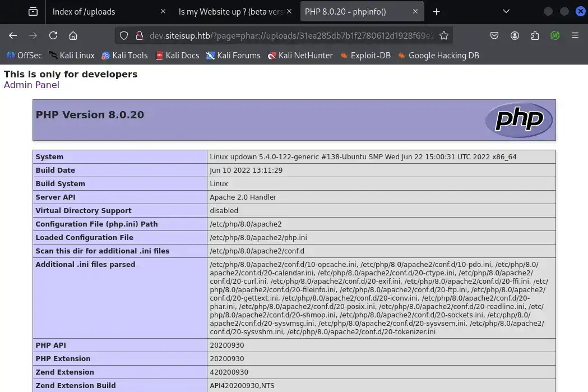
Task: Open the Firefox View icon
Action: [33, 11]
